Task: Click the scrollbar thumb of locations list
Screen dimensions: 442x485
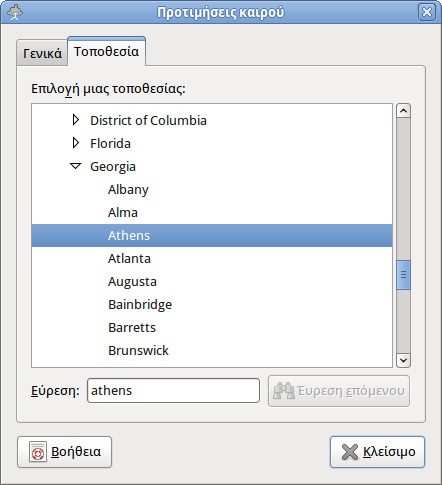Action: tap(403, 275)
